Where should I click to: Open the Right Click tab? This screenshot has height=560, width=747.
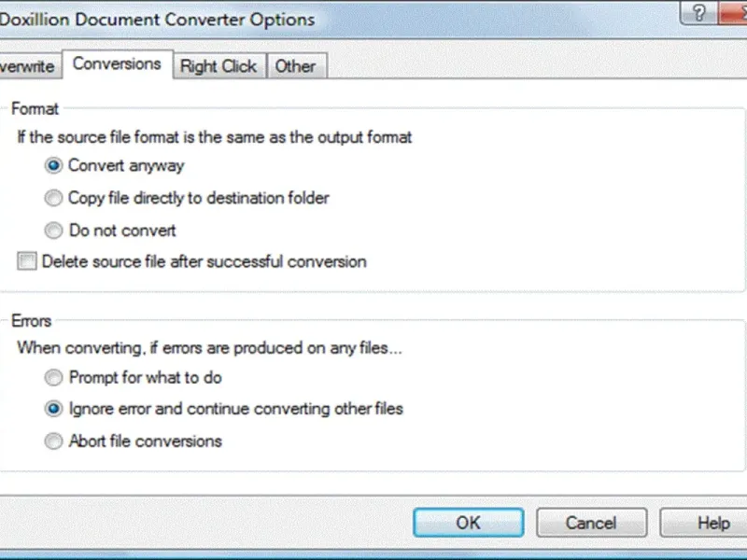coord(218,66)
